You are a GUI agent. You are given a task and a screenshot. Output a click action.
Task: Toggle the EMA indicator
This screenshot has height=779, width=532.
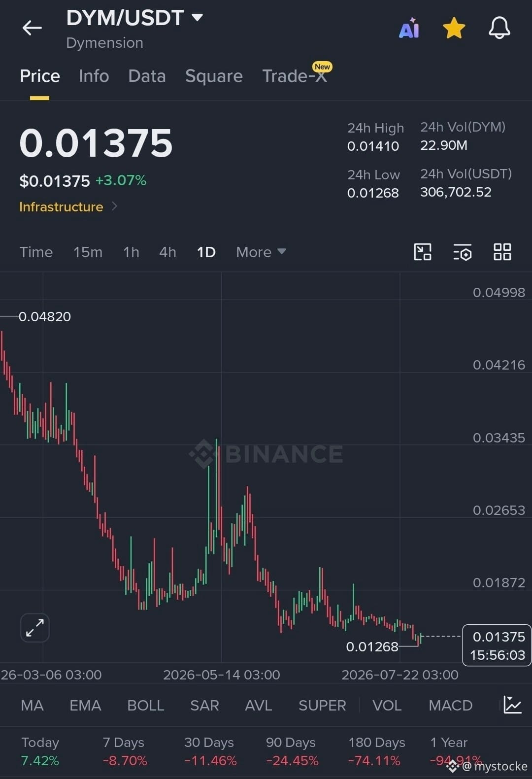[85, 706]
